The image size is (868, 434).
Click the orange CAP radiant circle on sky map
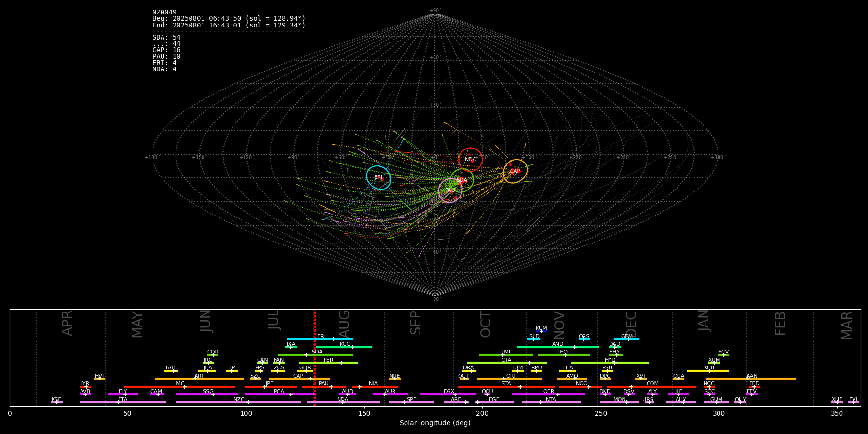(x=515, y=171)
